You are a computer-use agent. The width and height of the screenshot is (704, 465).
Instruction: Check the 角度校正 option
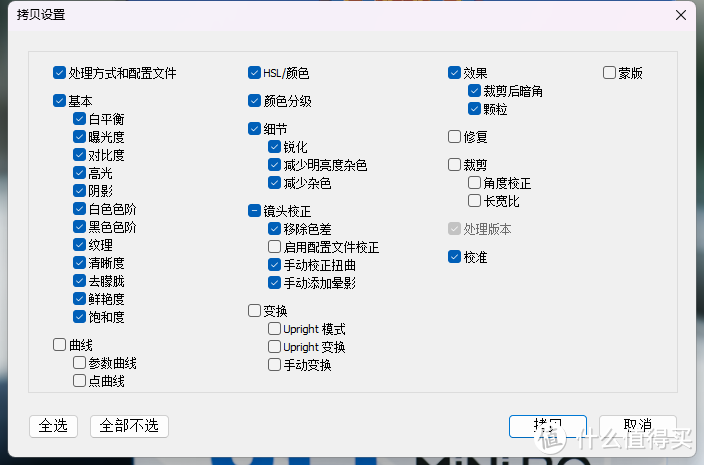click(x=474, y=183)
